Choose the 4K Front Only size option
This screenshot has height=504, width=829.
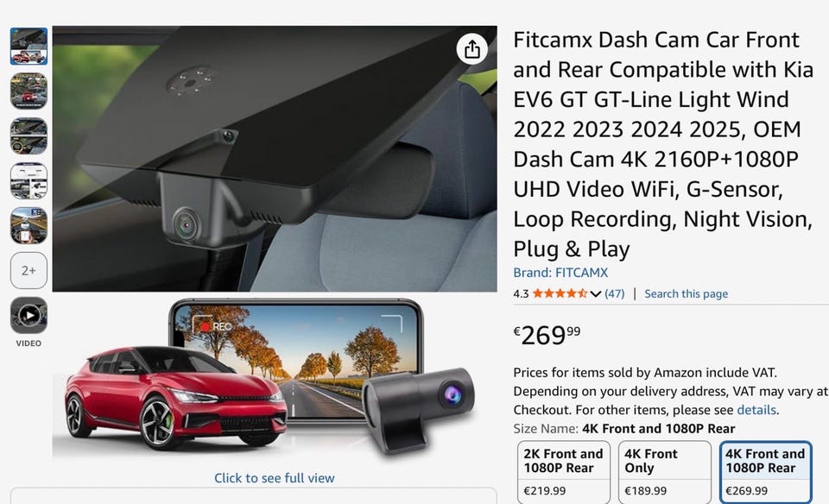(x=665, y=472)
